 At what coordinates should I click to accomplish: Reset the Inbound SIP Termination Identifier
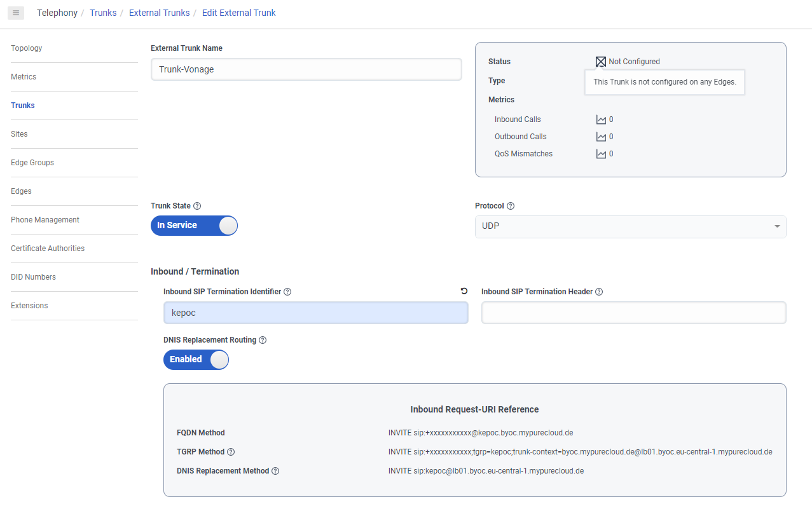(x=464, y=291)
